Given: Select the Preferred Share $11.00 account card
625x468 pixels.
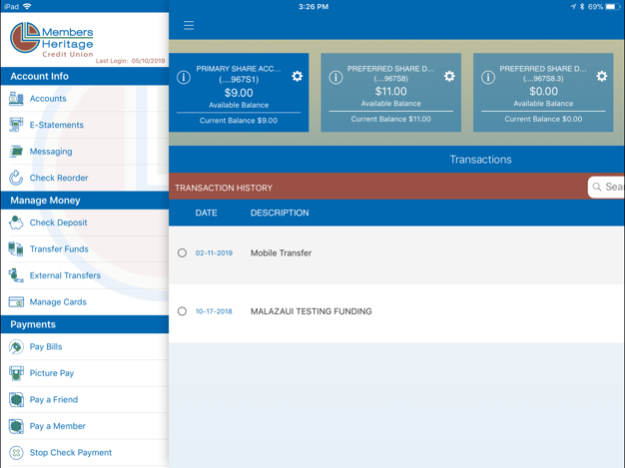Looking at the screenshot, I should tap(391, 92).
